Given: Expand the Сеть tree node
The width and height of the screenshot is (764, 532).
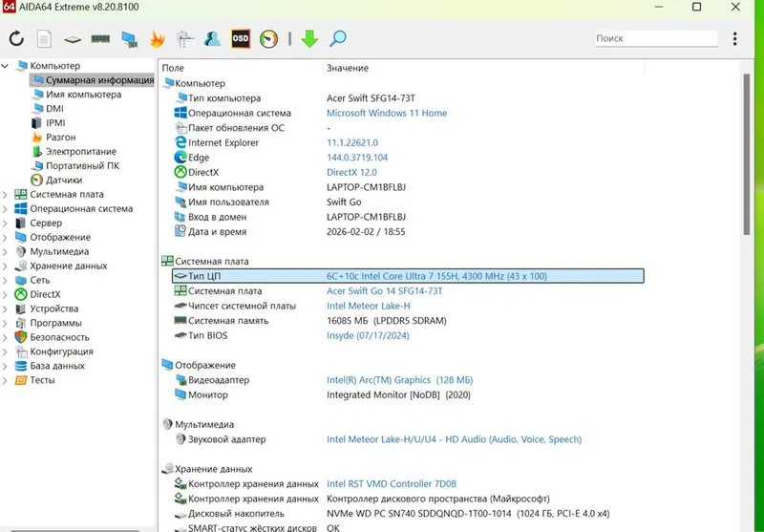Looking at the screenshot, I should coord(5,280).
